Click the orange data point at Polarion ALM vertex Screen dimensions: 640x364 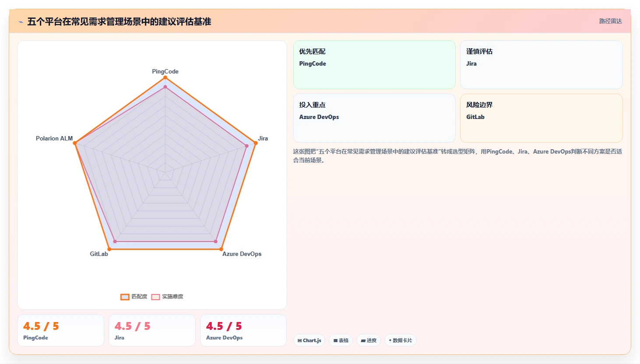pos(75,143)
